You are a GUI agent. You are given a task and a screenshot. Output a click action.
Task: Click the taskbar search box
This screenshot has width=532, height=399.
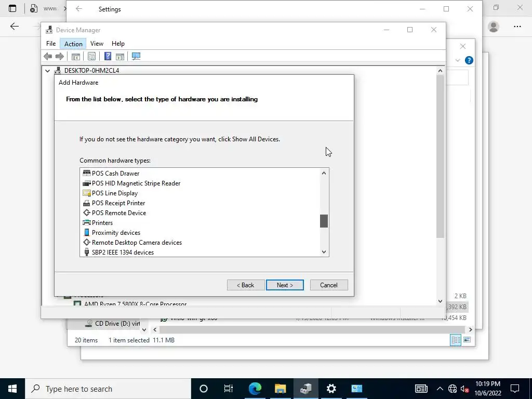[x=108, y=389]
